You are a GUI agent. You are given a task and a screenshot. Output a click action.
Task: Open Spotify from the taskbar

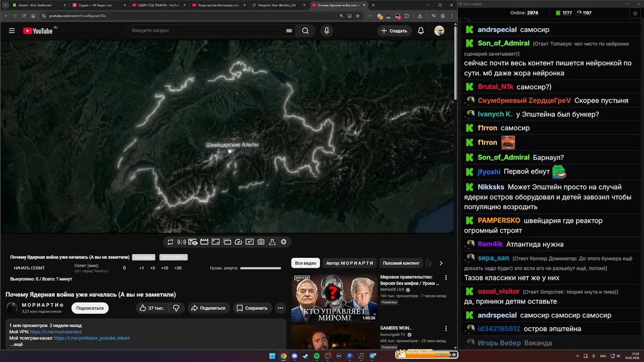(x=316, y=356)
